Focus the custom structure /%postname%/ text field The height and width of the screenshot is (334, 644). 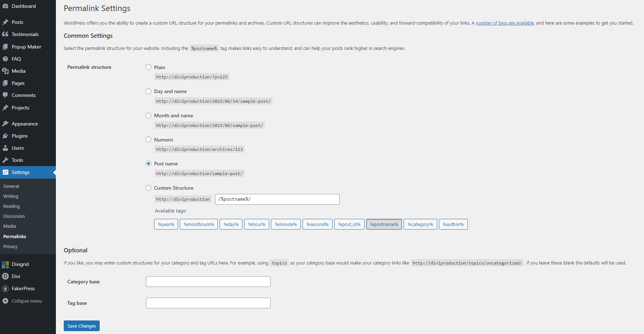pos(277,199)
